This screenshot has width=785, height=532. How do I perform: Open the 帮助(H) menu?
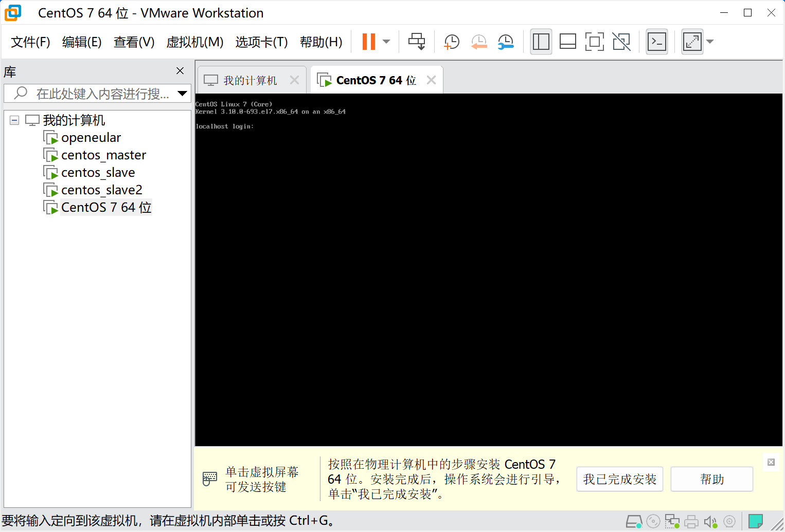tap(321, 42)
